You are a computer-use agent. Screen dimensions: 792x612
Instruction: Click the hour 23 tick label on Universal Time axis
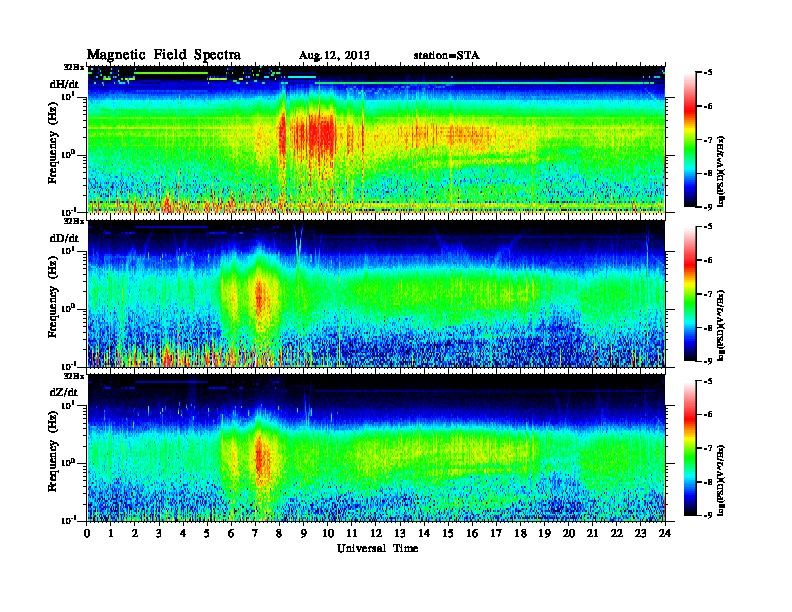641,533
